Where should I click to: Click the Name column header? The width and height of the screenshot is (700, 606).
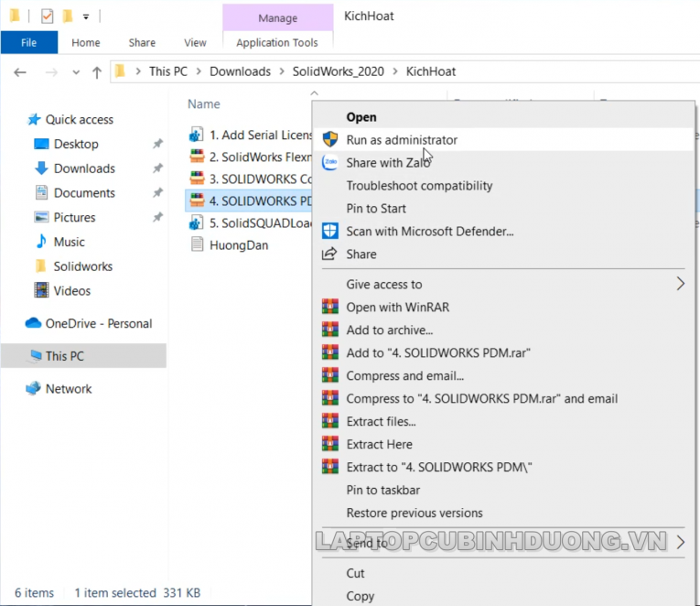203,104
